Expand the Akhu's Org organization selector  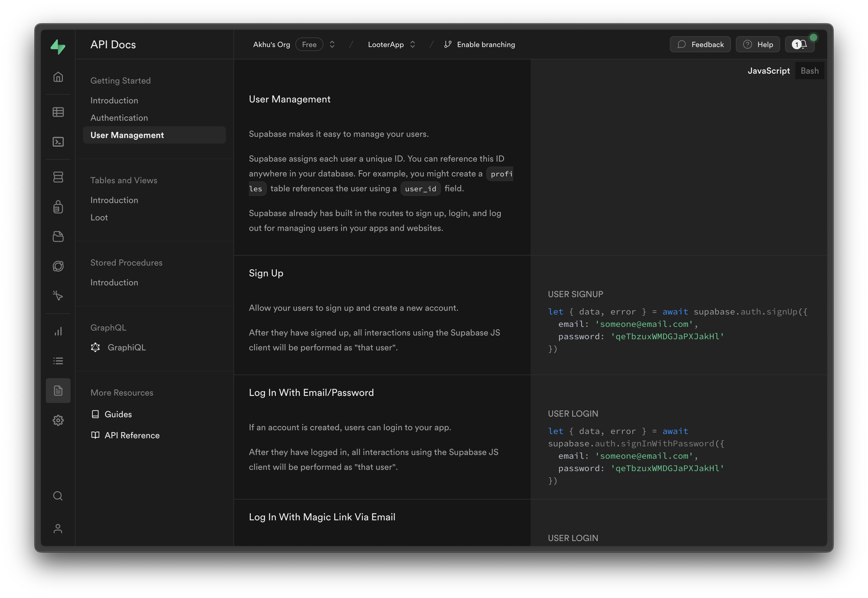[332, 45]
